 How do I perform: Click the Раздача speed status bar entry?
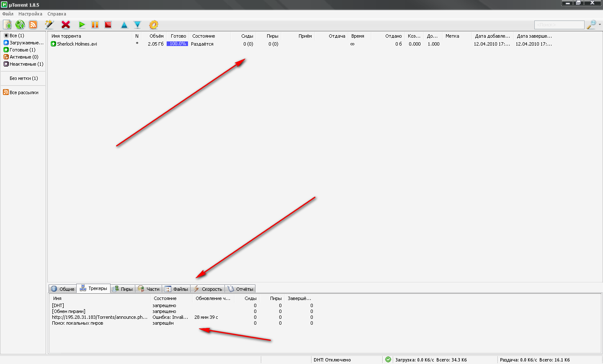[535, 360]
